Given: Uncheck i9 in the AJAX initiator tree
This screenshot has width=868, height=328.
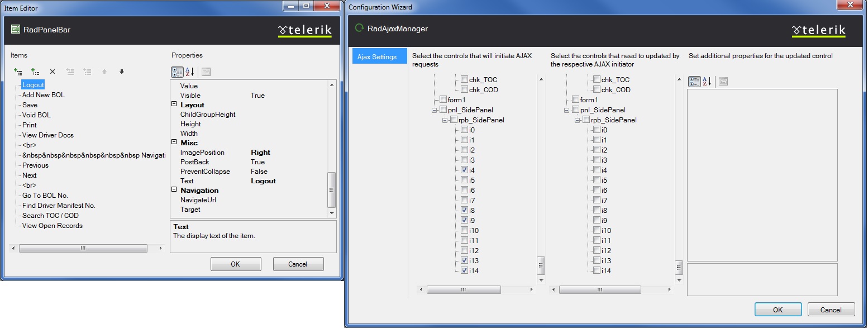Looking at the screenshot, I should (x=465, y=220).
